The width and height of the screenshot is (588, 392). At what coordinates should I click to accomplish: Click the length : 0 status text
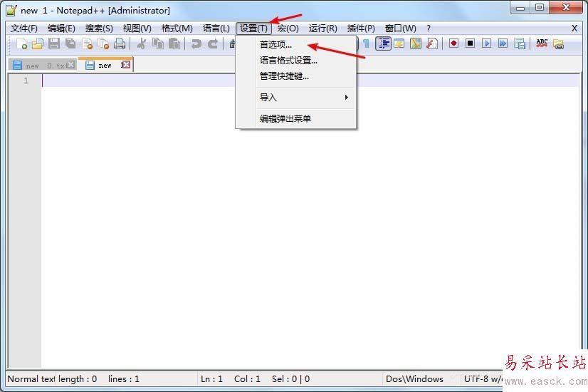click(x=78, y=379)
